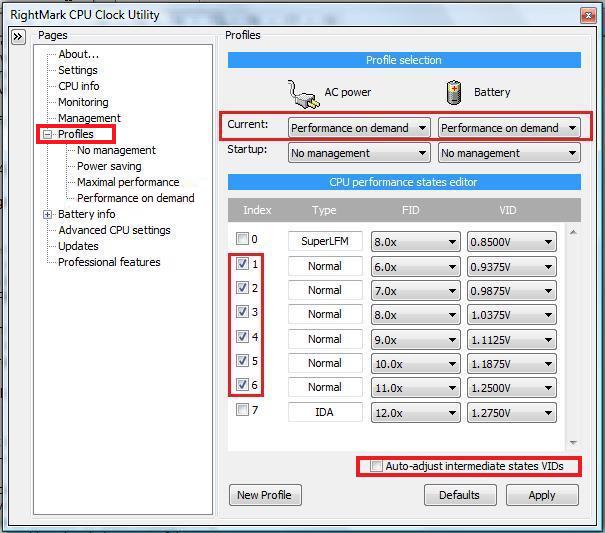This screenshot has height=533, width=605.
Task: Toggle Auto-adjust intermediate states VIDs
Action: [x=376, y=466]
